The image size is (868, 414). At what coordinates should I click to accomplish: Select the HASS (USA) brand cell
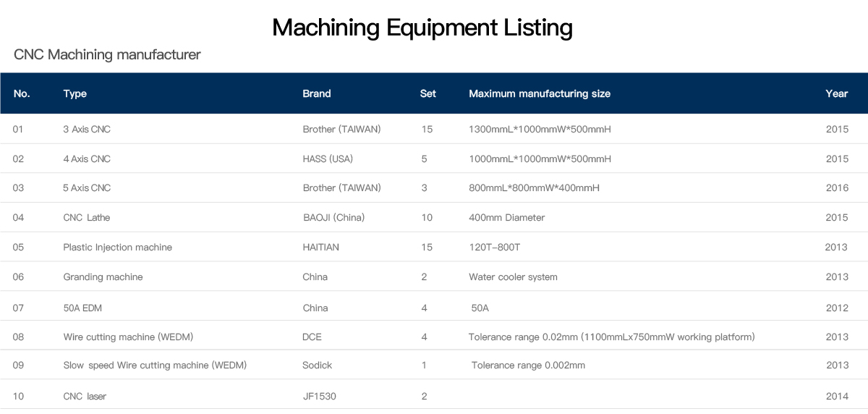[x=328, y=159]
